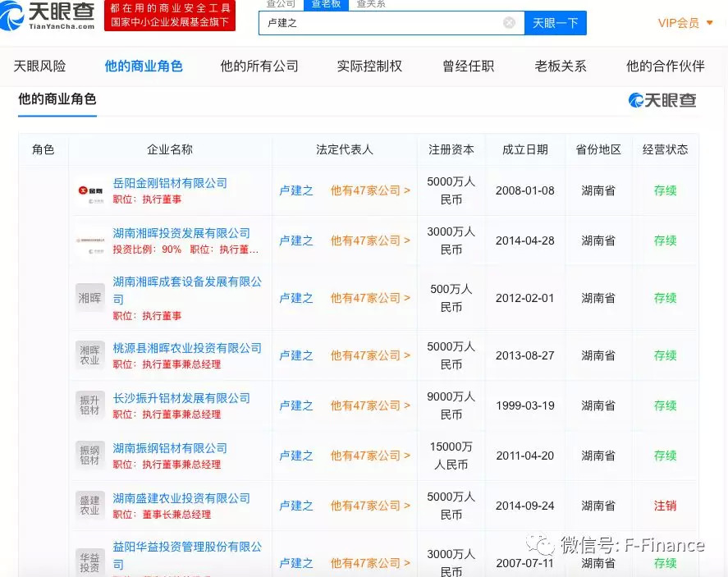Click the 振升铝材 logo tile
Screen dimensions: 728x577
click(x=90, y=405)
